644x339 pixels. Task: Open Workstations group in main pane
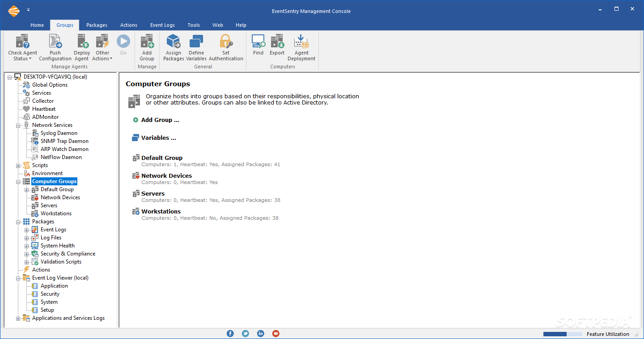[x=161, y=212]
